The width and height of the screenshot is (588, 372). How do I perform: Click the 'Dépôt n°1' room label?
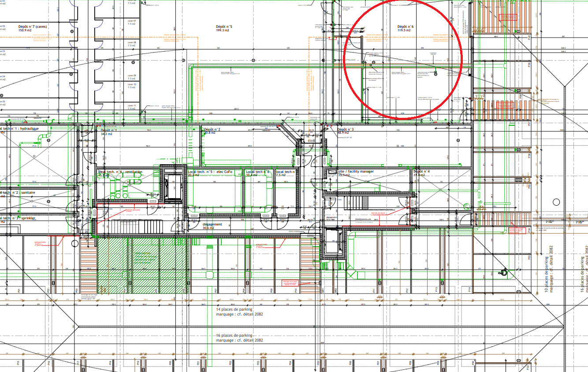(109, 131)
